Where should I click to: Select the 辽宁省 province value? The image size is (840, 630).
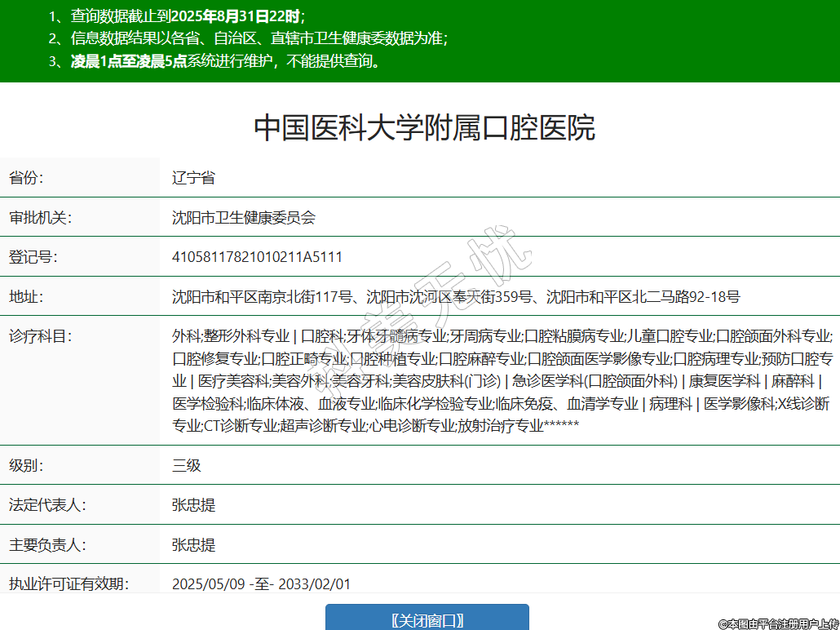coord(193,178)
